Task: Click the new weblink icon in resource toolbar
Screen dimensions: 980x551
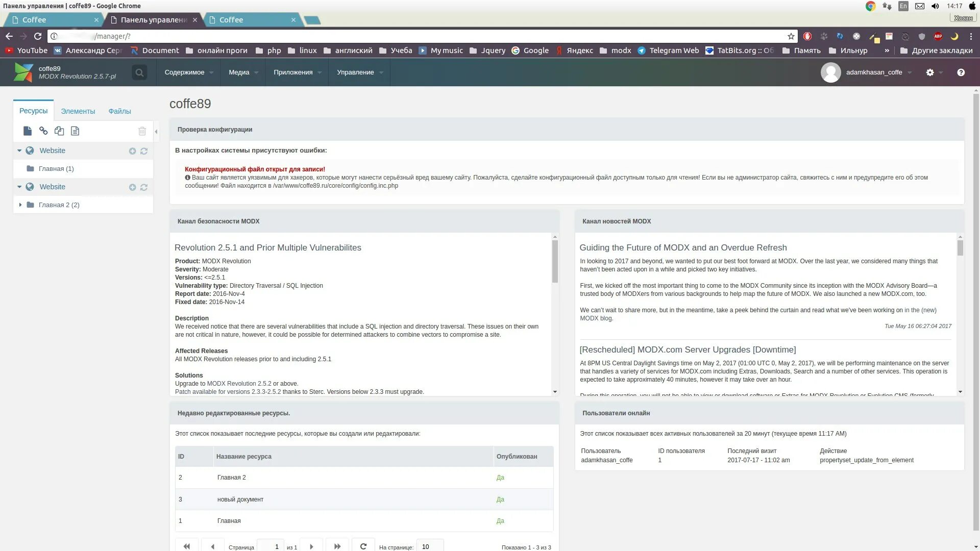Action: (x=43, y=131)
